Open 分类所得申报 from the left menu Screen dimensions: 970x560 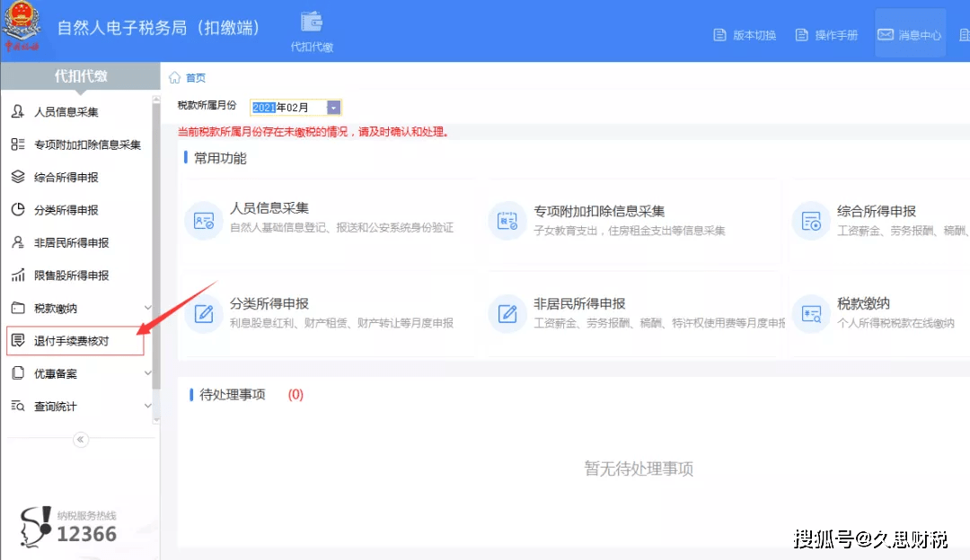pyautogui.click(x=66, y=210)
